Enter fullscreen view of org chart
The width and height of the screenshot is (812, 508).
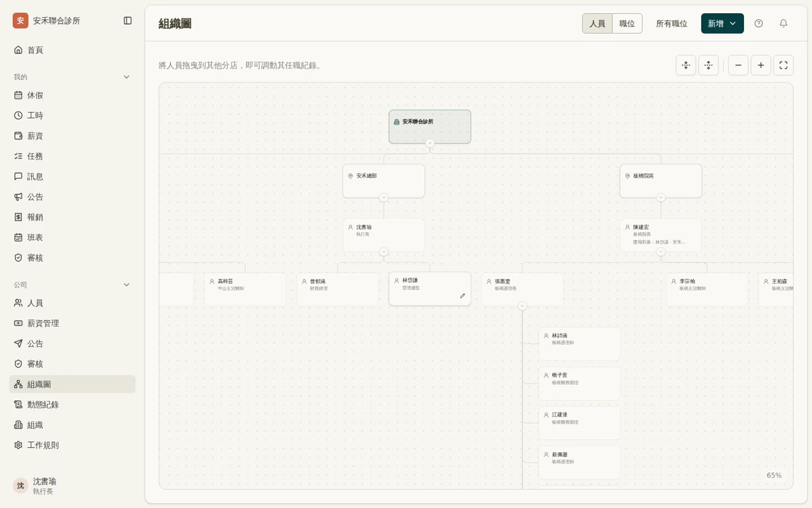[784, 65]
